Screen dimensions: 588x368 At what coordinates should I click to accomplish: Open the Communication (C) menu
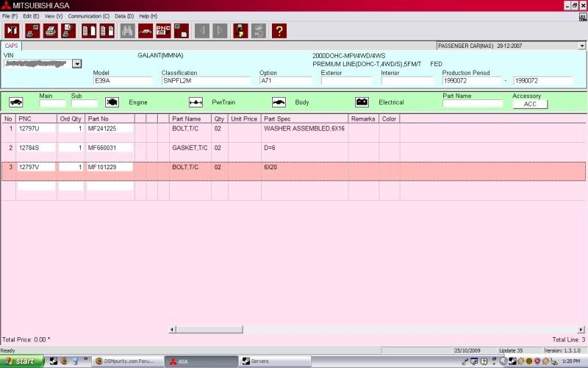[88, 16]
